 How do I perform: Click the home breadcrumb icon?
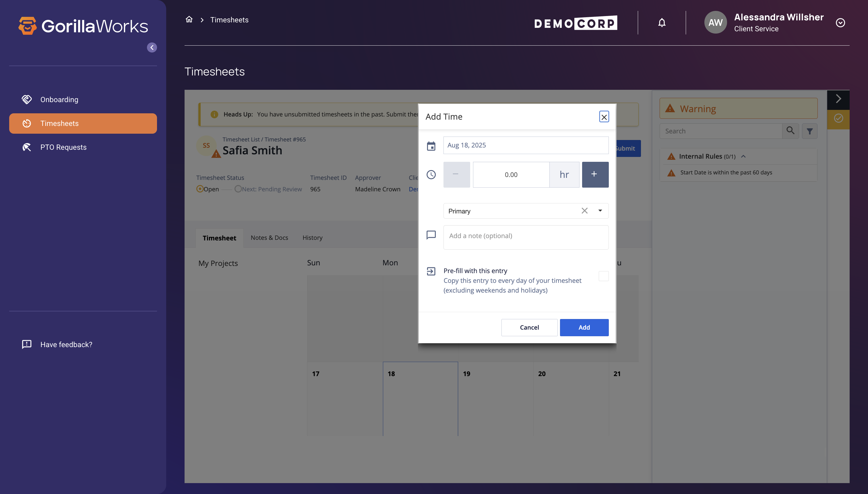pos(189,20)
